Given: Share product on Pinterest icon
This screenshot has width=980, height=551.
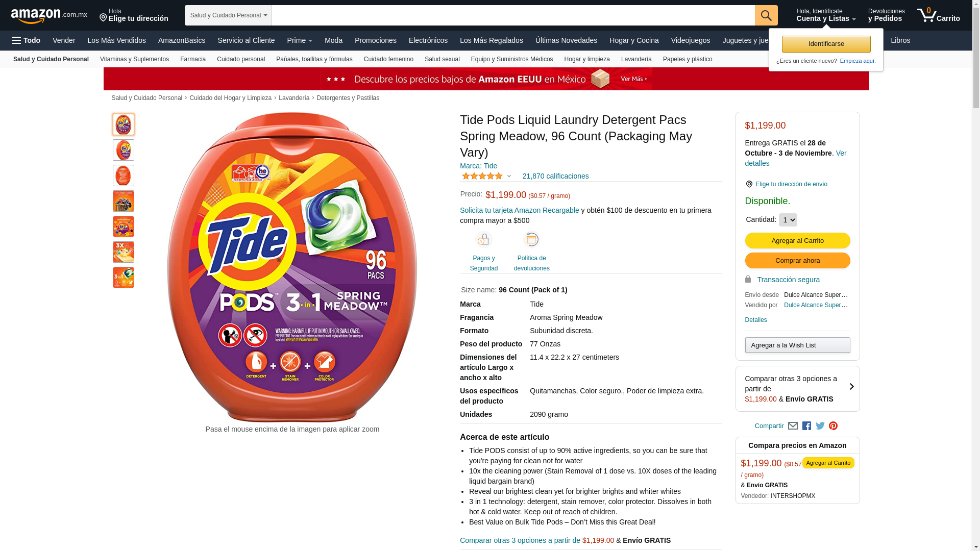Looking at the screenshot, I should pos(834,426).
